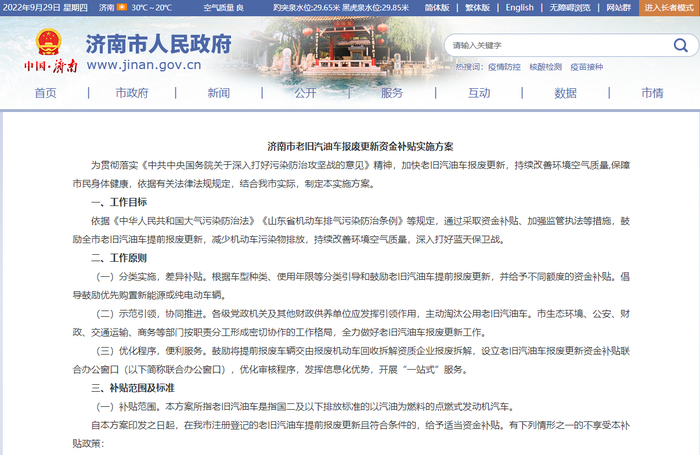
Task: Click the temperature 30℃~20℃ text
Action: (151, 8)
